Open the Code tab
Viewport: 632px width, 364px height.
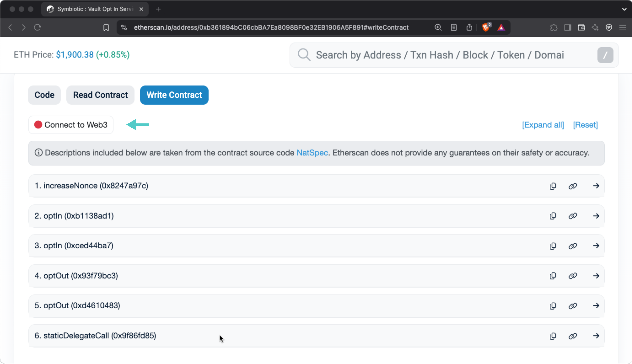44,95
